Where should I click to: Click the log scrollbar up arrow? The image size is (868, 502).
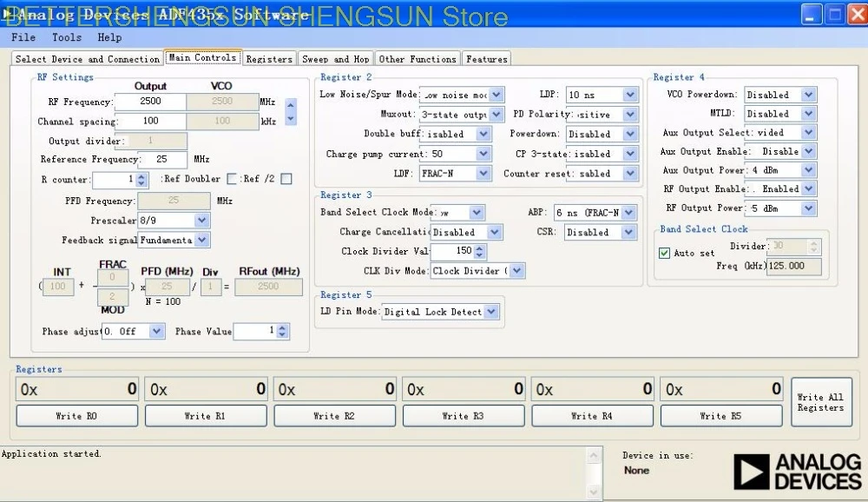point(594,456)
